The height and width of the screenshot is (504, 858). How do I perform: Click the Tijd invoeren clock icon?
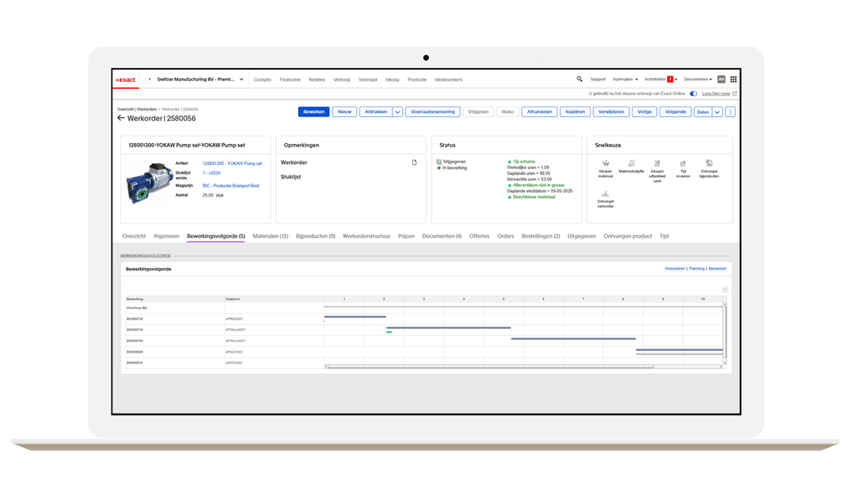tap(683, 163)
